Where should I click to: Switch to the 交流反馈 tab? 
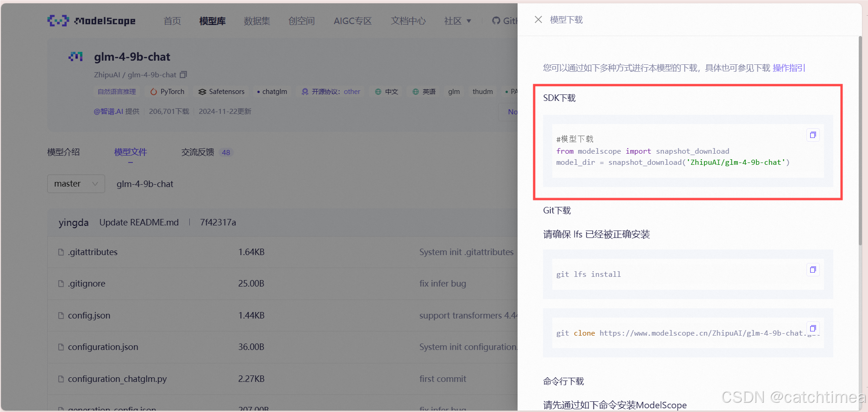198,152
